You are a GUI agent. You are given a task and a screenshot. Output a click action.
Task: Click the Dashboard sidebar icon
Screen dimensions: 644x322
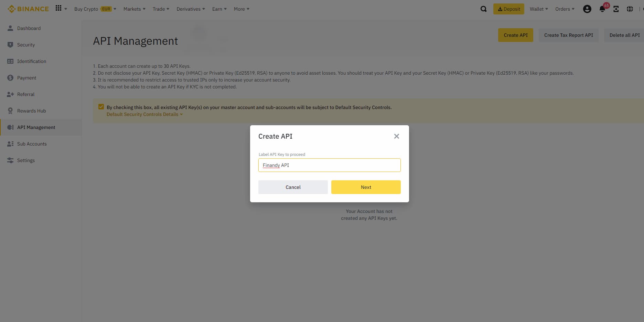[10, 28]
